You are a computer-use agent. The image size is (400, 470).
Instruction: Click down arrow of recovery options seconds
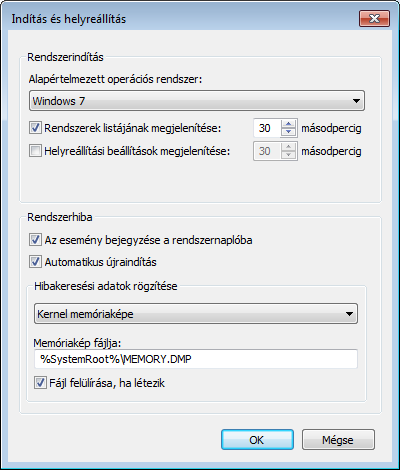point(288,155)
